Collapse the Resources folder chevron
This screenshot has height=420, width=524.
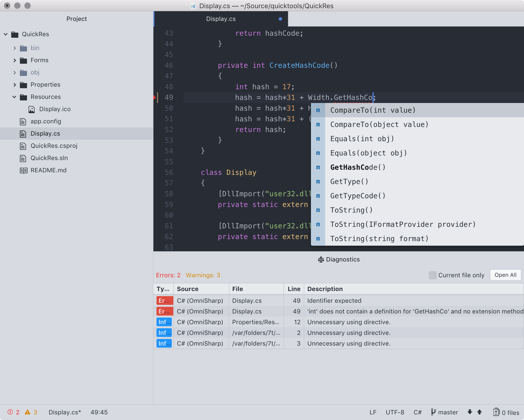pyautogui.click(x=15, y=97)
